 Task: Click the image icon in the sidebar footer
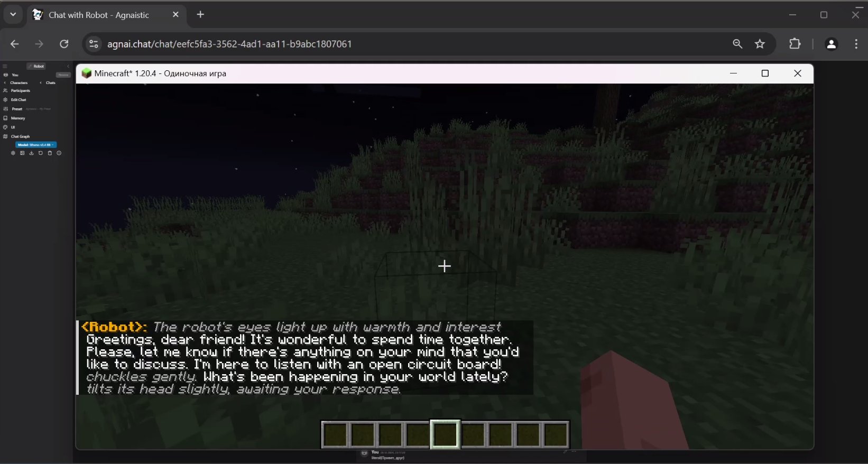pos(22,153)
